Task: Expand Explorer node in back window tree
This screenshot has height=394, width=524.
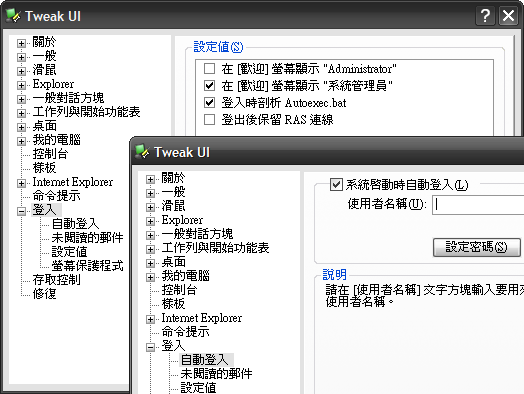Action: [x=21, y=86]
